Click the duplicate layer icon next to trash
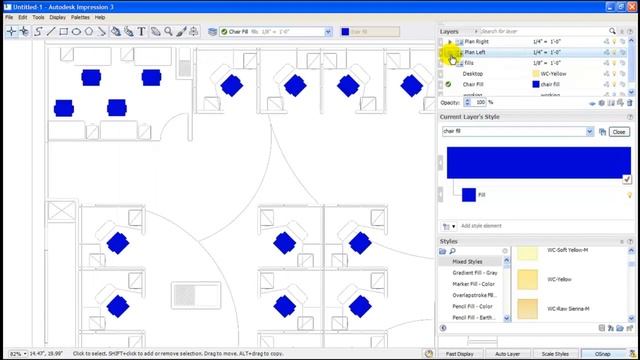The width and height of the screenshot is (640, 360). click(x=620, y=103)
